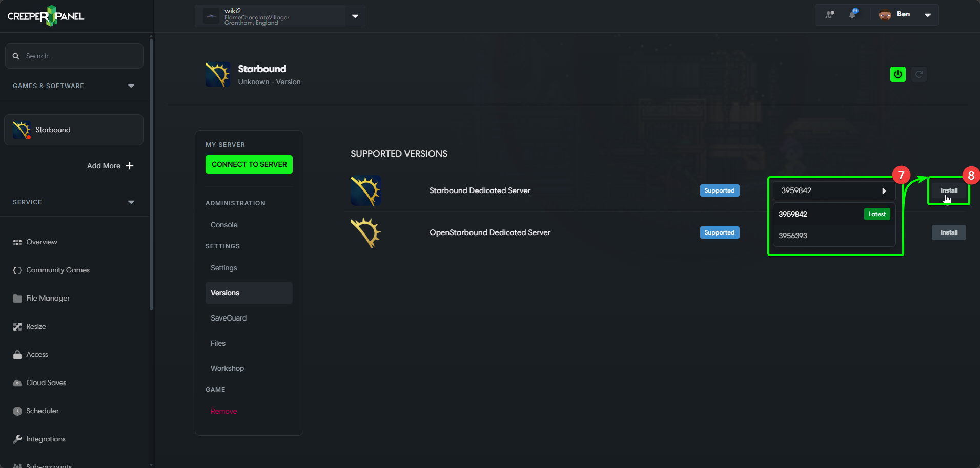Click into the Search field
This screenshot has height=468, width=980.
(x=77, y=56)
